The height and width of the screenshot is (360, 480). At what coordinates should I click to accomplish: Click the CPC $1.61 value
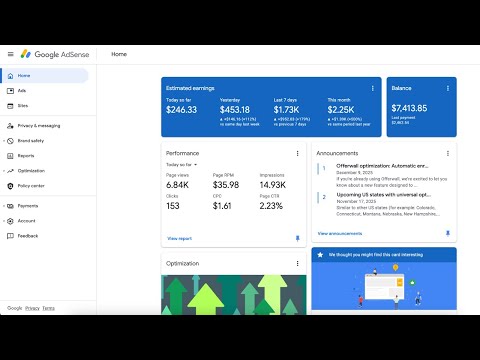point(222,206)
